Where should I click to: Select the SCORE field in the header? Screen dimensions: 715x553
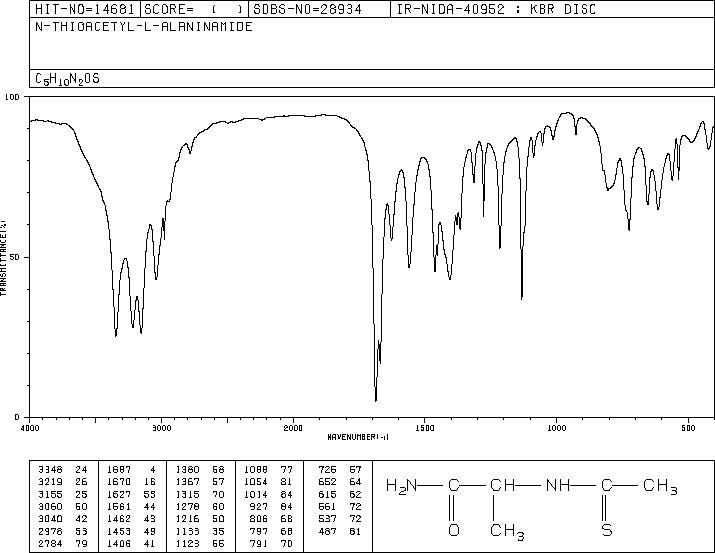click(x=190, y=10)
